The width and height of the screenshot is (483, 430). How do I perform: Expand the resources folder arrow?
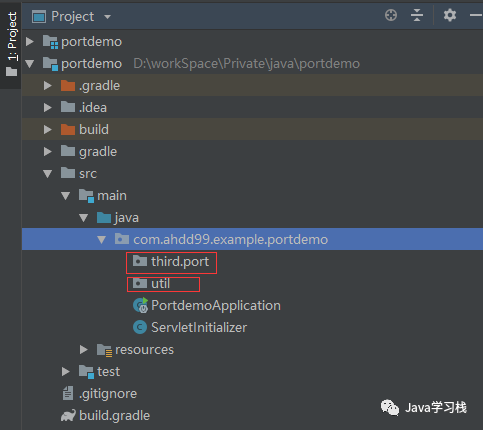pos(84,350)
